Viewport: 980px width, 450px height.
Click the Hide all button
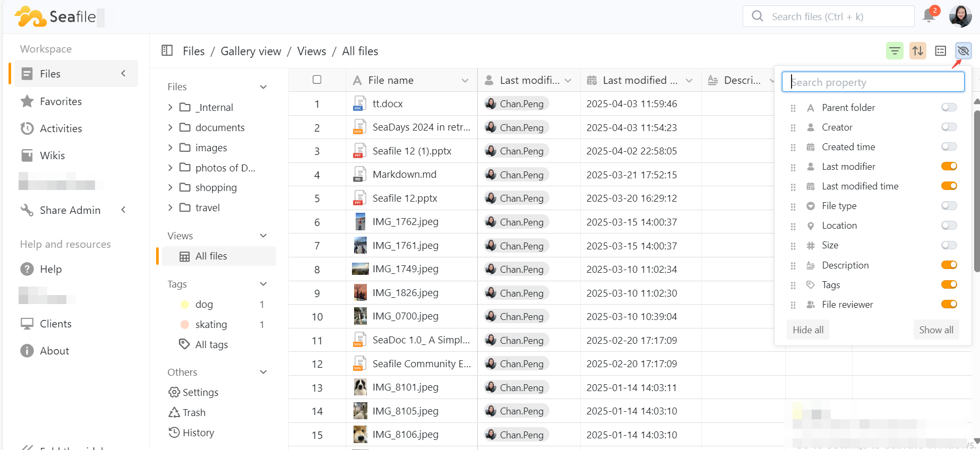[807, 330]
